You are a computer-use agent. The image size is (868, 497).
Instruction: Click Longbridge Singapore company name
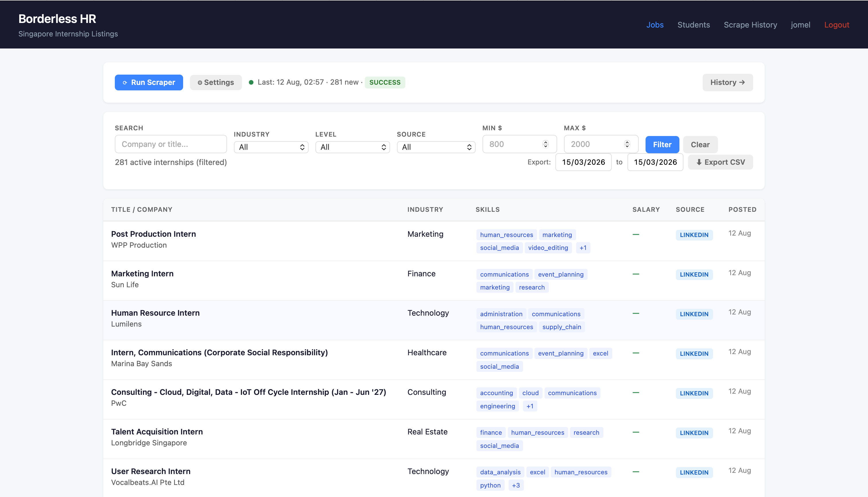pos(149,443)
